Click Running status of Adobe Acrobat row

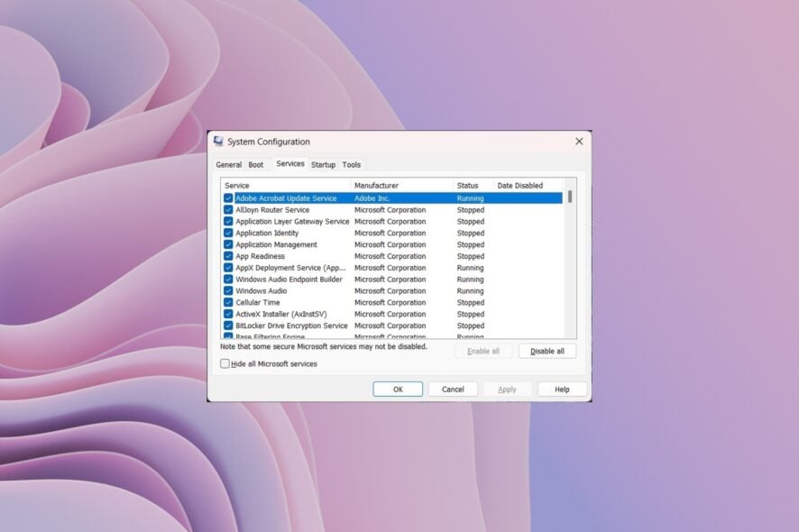coord(471,198)
